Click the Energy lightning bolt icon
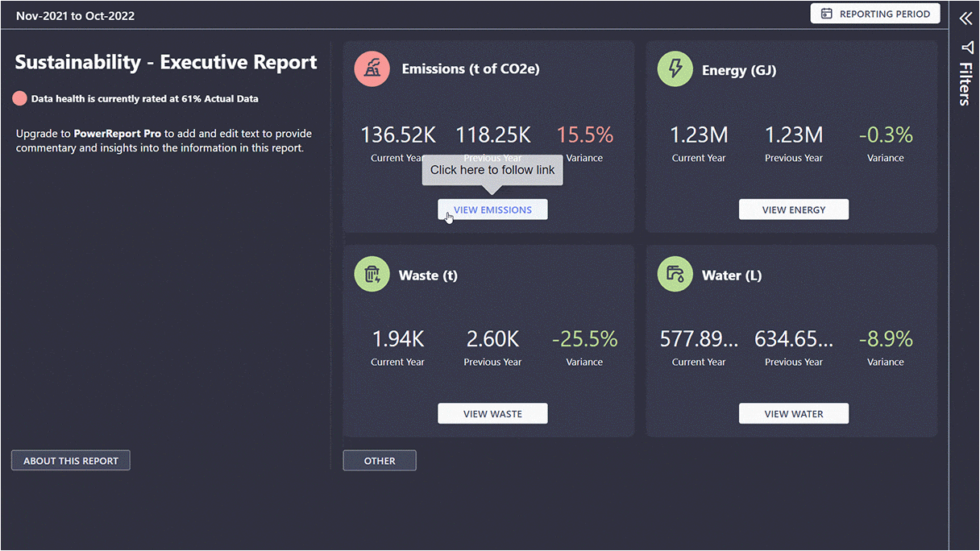980x551 pixels. point(675,68)
